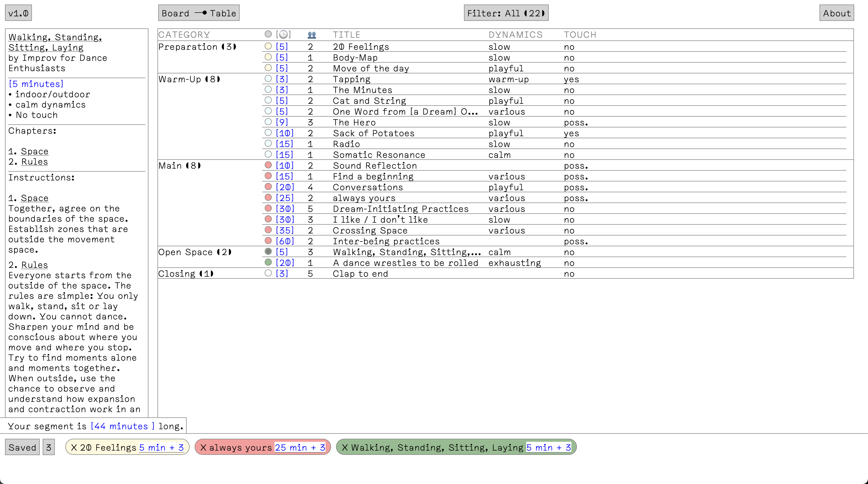Open the Crossing Space table row
Image resolution: width=868 pixels, height=484 pixels.
pyautogui.click(x=370, y=230)
